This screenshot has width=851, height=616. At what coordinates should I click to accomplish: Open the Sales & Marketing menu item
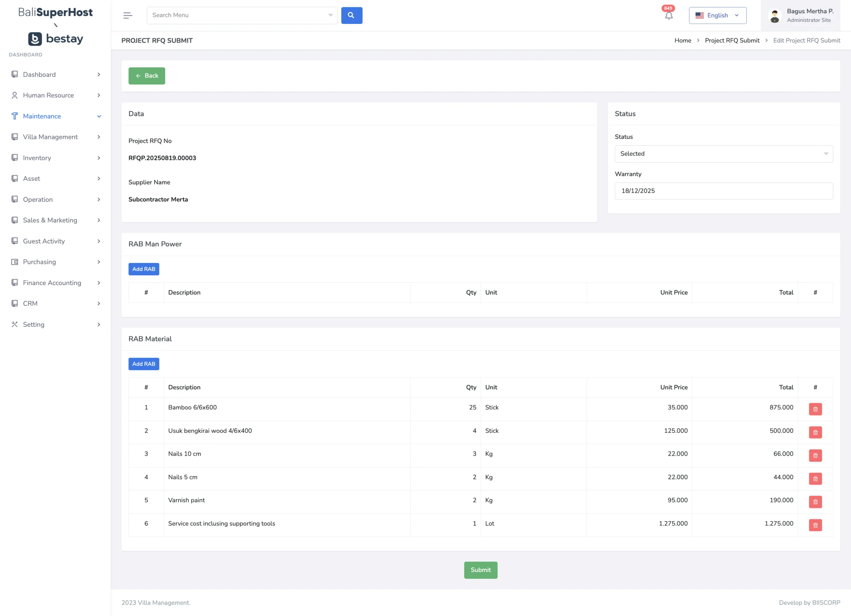56,220
